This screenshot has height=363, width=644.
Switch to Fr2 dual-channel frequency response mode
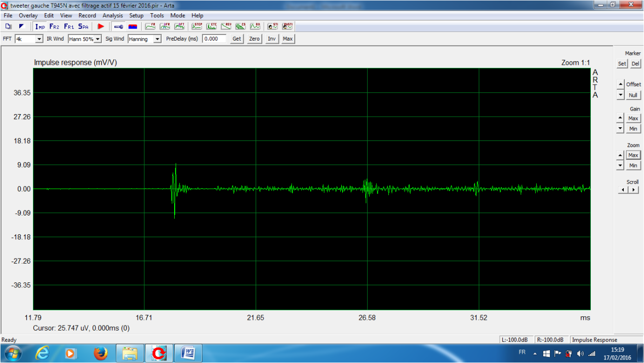pyautogui.click(x=54, y=26)
